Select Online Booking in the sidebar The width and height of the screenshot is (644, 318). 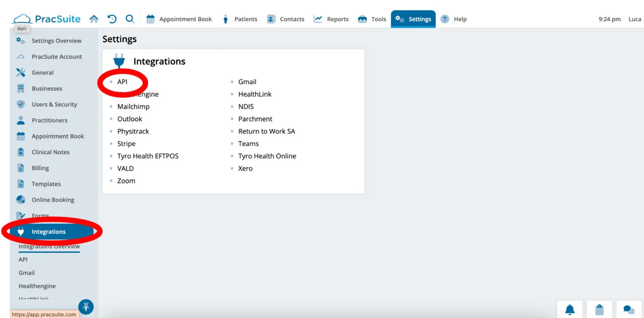click(52, 200)
